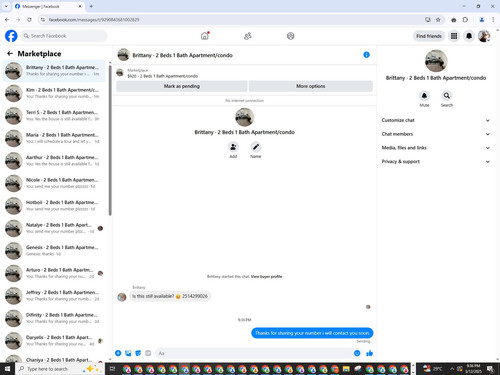Click the Marketplace listing header link

[162, 73]
